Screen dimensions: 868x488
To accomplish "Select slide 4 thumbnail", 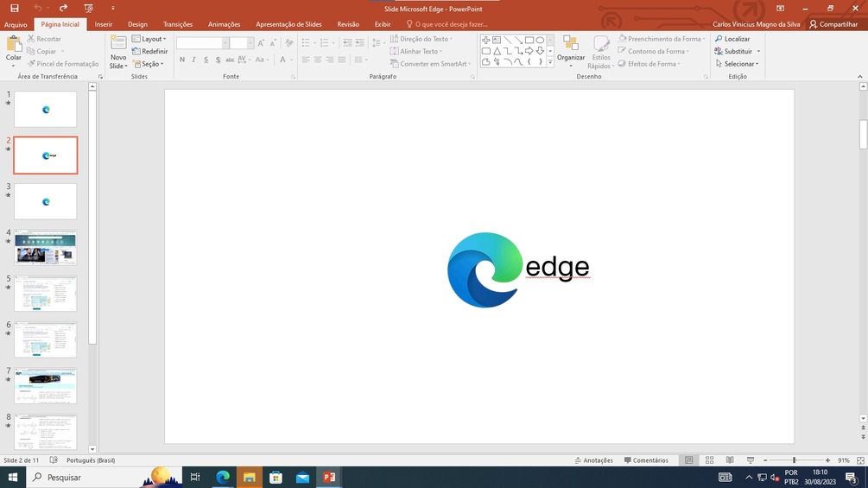I will pos(46,247).
